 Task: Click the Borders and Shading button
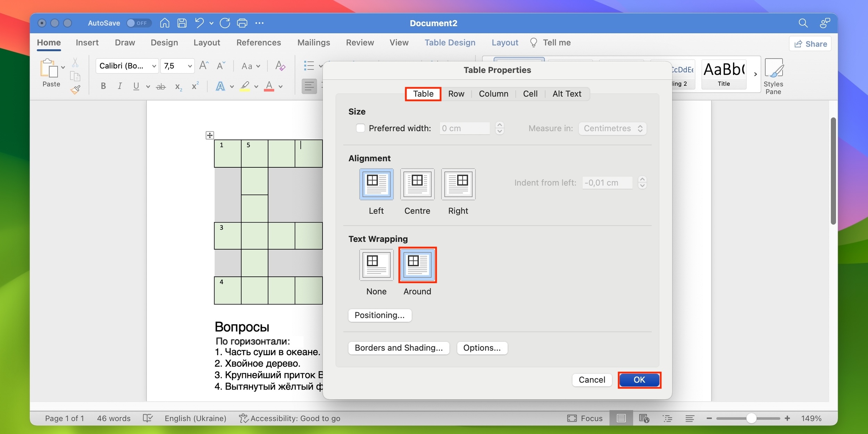pos(399,347)
